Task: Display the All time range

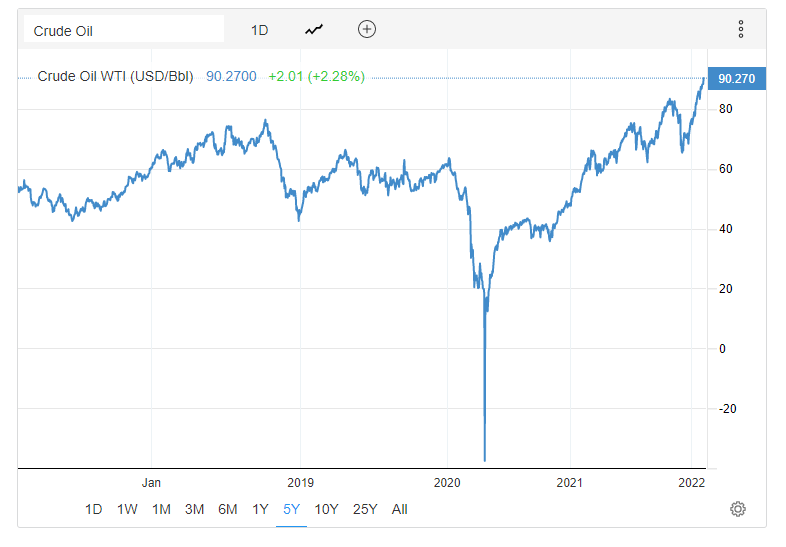Action: 400,509
